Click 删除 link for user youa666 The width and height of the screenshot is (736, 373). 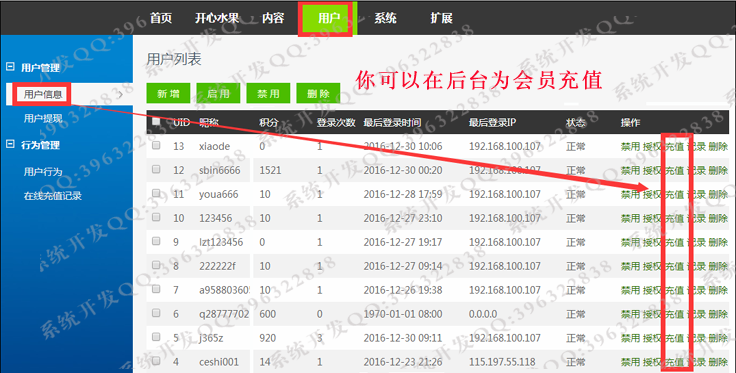[719, 194]
